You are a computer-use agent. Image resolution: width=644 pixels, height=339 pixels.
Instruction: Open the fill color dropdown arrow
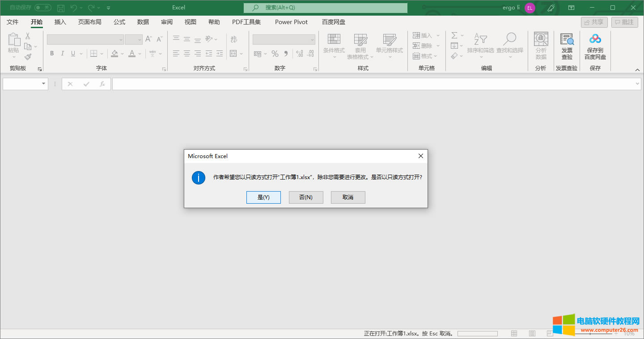pos(122,54)
